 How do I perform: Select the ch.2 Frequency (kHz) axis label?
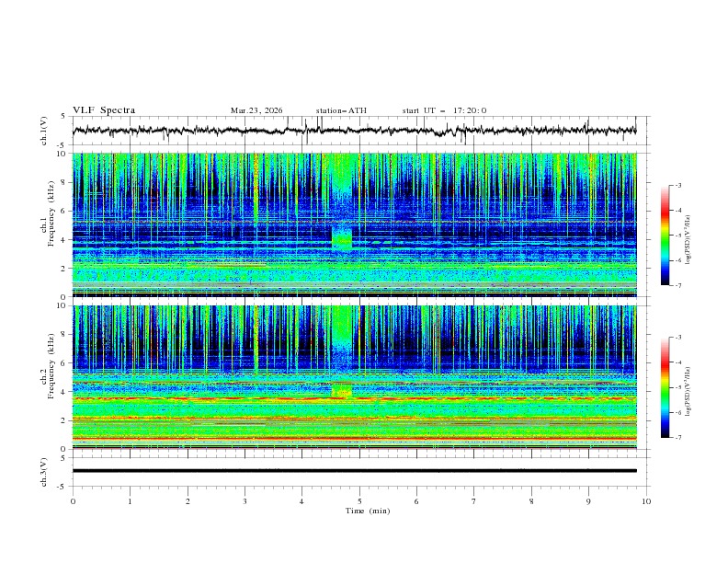click(x=48, y=366)
